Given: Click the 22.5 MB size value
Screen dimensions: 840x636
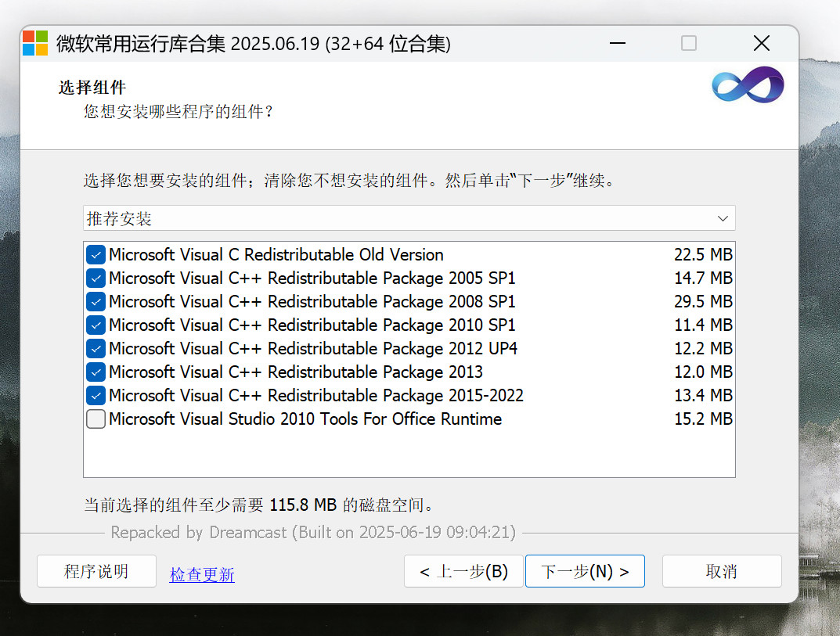Looking at the screenshot, I should point(704,255).
